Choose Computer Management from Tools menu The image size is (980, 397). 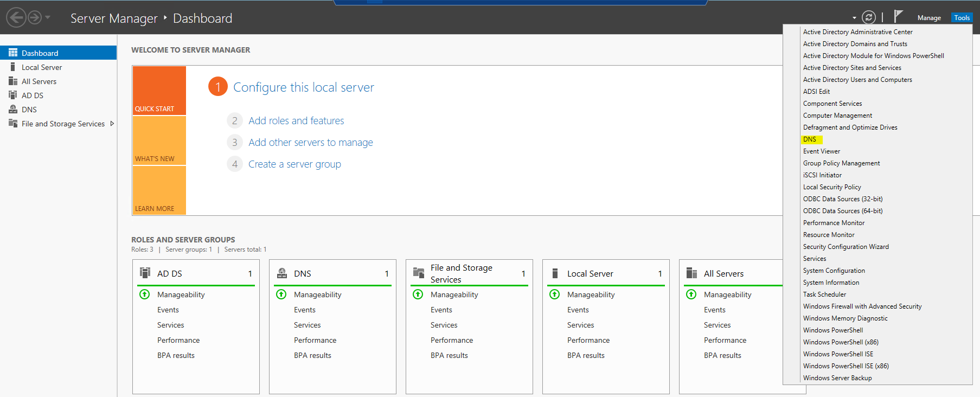coord(837,116)
